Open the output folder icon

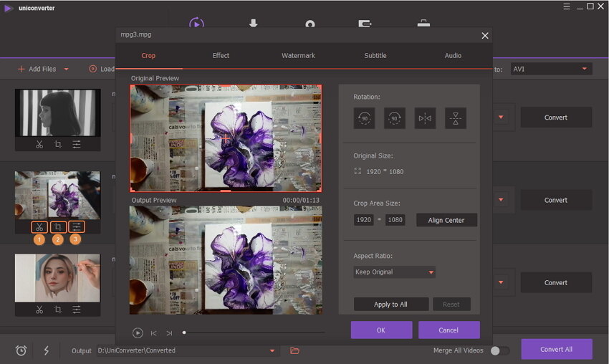(294, 350)
